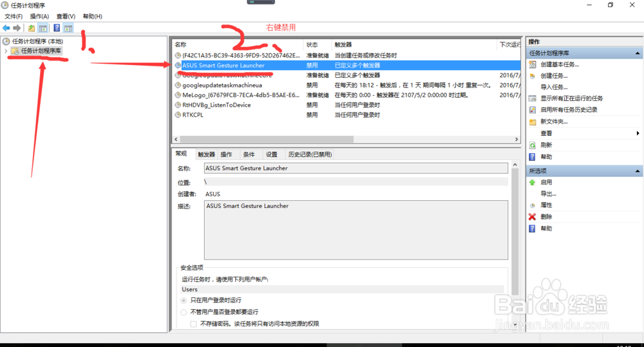
Task: Click the 显示所有正在运行的任务 icon
Action: pyautogui.click(x=533, y=98)
